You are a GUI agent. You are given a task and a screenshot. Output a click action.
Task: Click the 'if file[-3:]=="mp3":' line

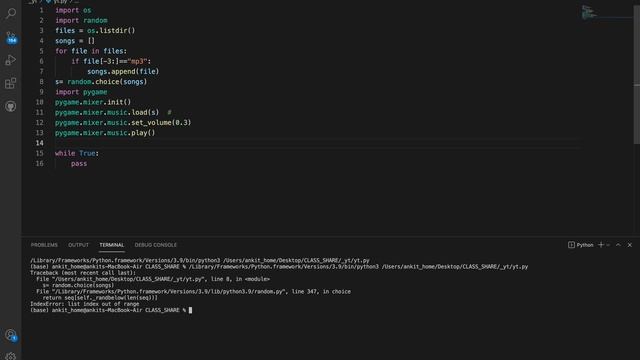[x=111, y=61]
